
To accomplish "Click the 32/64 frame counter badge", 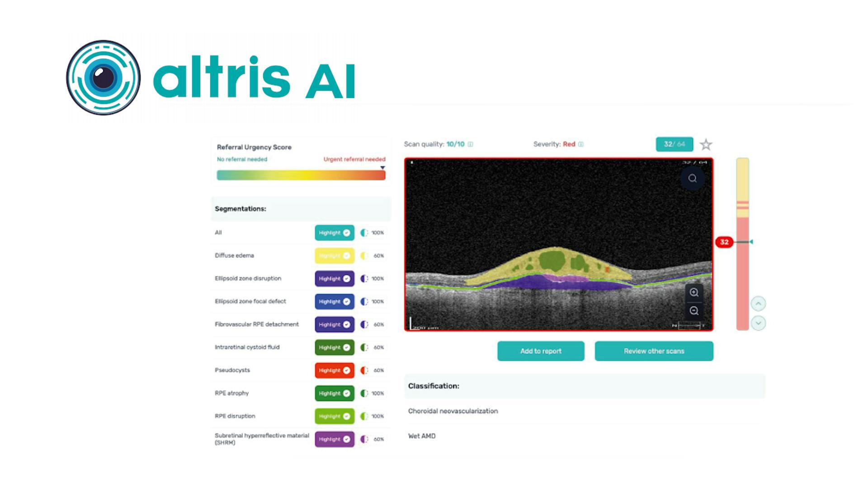I will pyautogui.click(x=674, y=144).
